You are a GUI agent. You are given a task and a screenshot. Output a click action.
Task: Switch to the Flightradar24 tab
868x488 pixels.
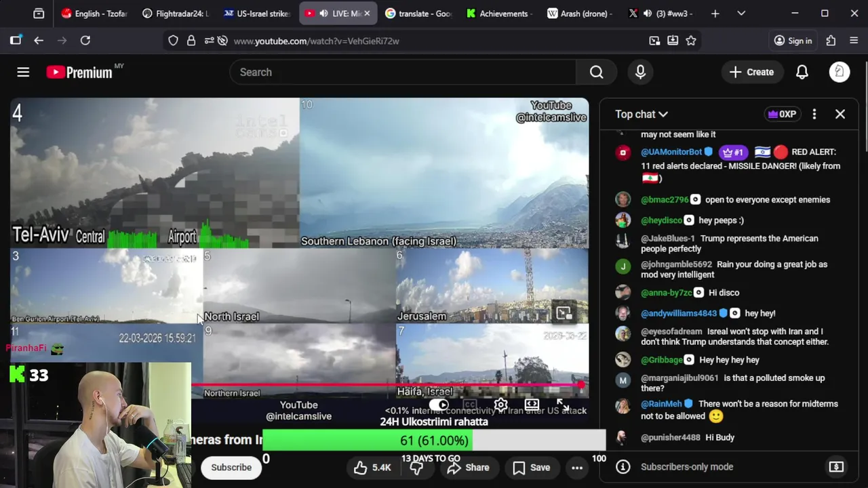pyautogui.click(x=176, y=14)
